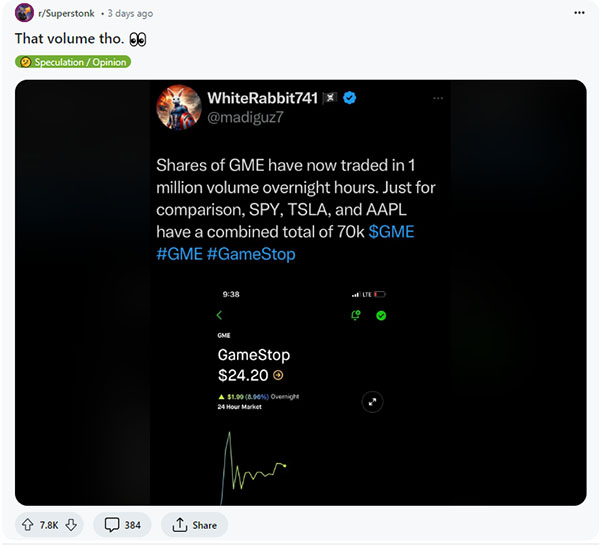The width and height of the screenshot is (600, 546).
Task: Click the WhiteRabbit741 profile picture
Action: (x=179, y=107)
